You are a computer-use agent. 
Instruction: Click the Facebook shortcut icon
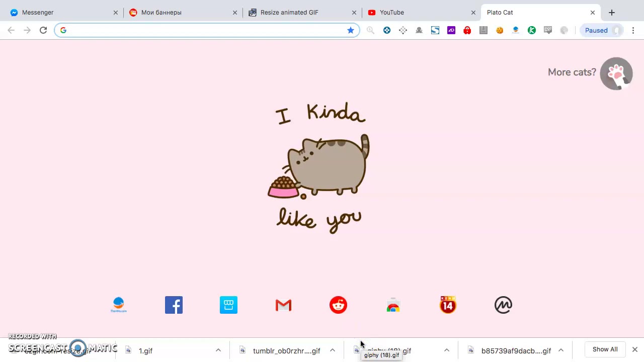pos(174,305)
